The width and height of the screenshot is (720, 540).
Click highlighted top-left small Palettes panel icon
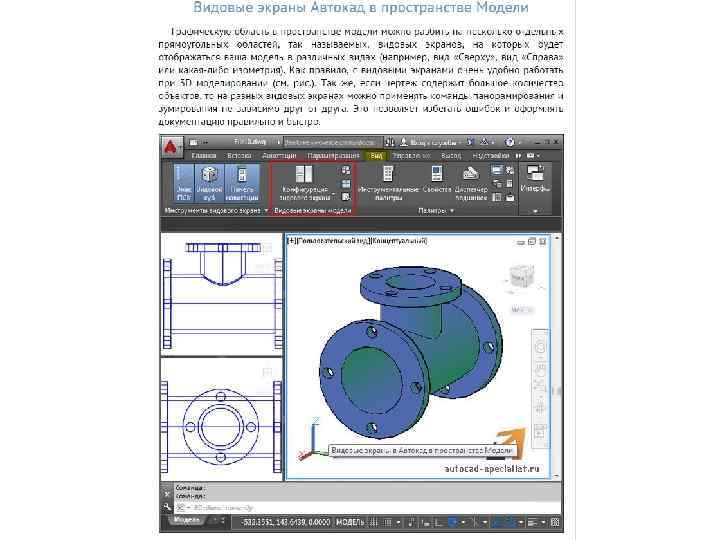[x=496, y=170]
